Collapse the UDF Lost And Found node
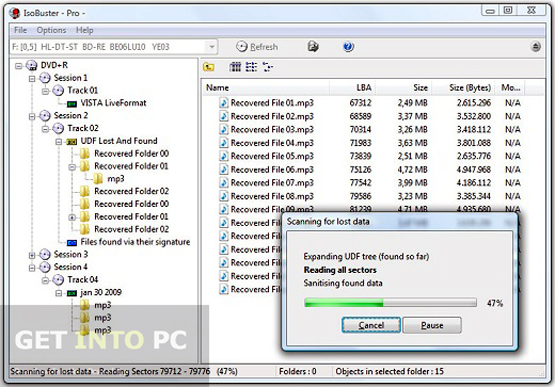555x387 pixels. pyautogui.click(x=59, y=142)
